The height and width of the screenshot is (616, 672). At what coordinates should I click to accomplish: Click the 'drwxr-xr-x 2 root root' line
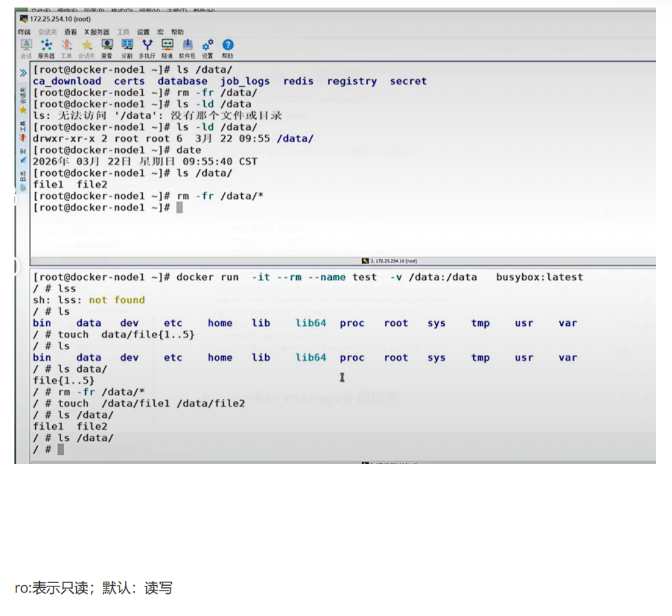(x=173, y=138)
